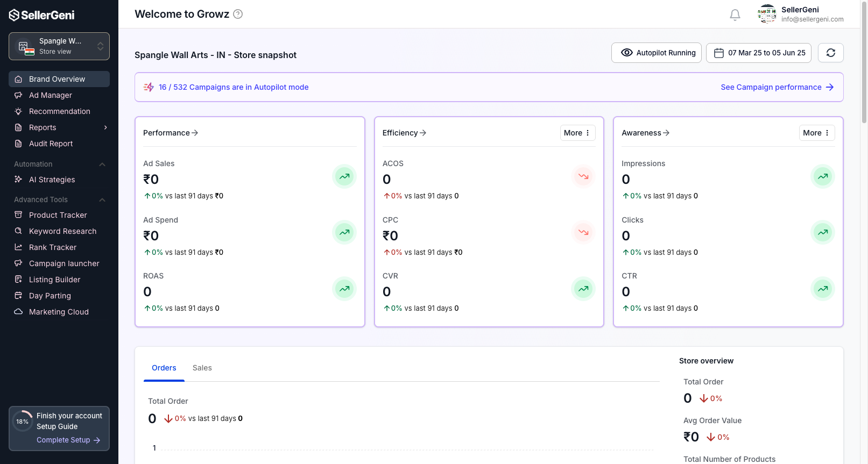Screen dimensions: 868x464
Task: Switch to the Sales tab
Action: pos(202,368)
